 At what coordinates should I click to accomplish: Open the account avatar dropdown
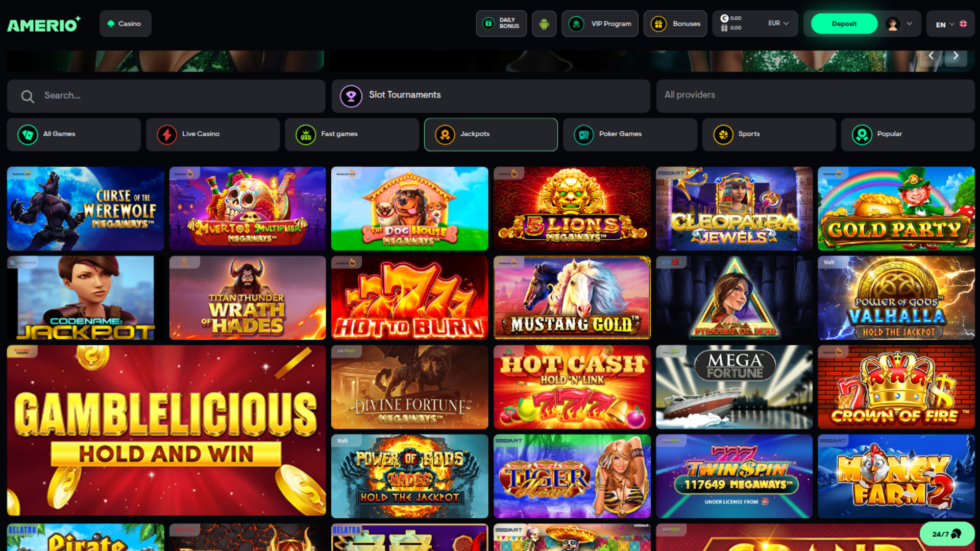point(898,23)
